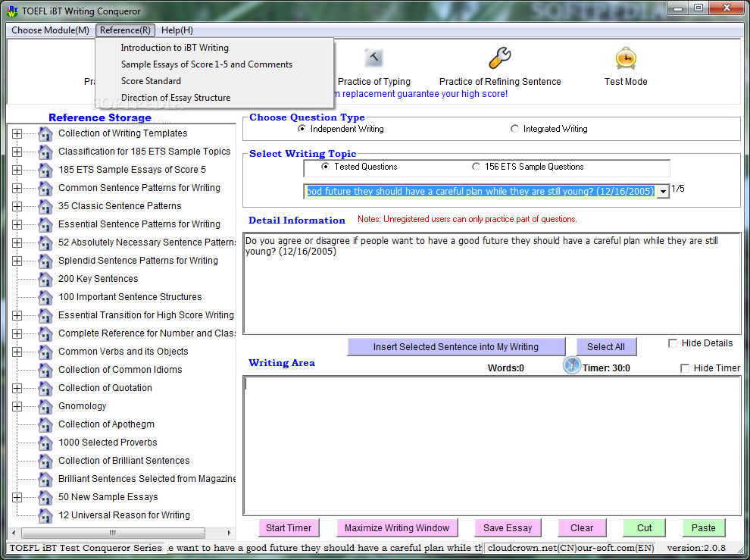Click house icon for 185 ETS Sample Essays
The height and width of the screenshot is (560, 750).
click(x=45, y=170)
